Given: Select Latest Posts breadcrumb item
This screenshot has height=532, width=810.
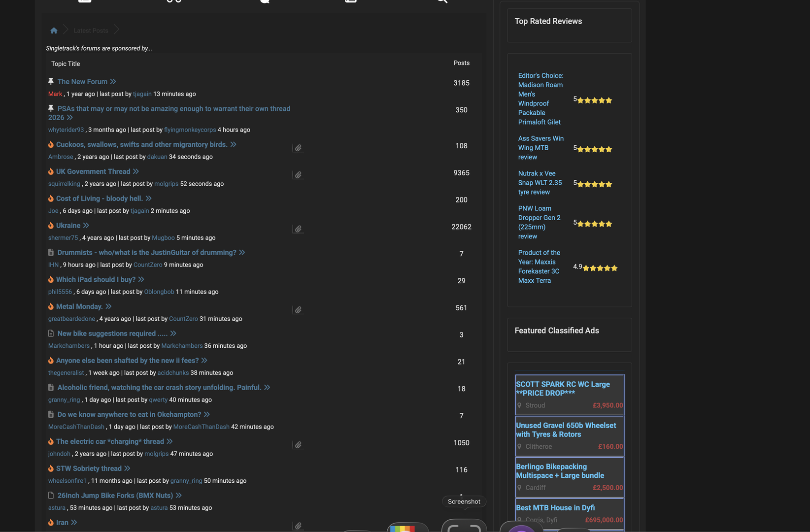Looking at the screenshot, I should (x=91, y=31).
